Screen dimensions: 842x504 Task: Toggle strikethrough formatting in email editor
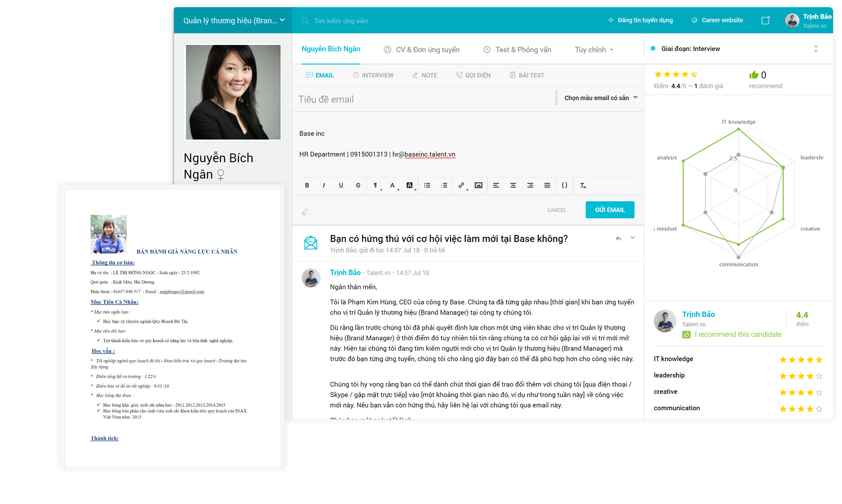tap(358, 185)
